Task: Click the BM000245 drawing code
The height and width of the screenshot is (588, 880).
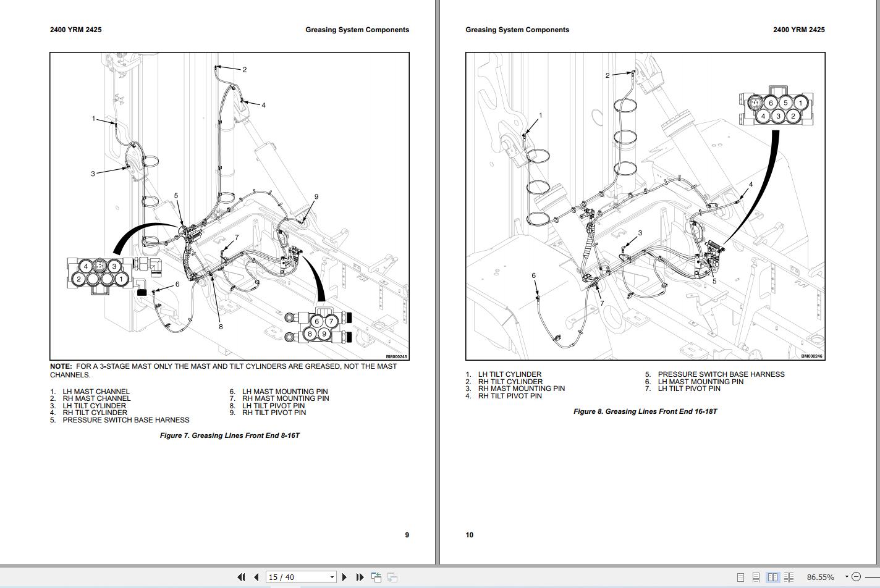Action: 396,356
